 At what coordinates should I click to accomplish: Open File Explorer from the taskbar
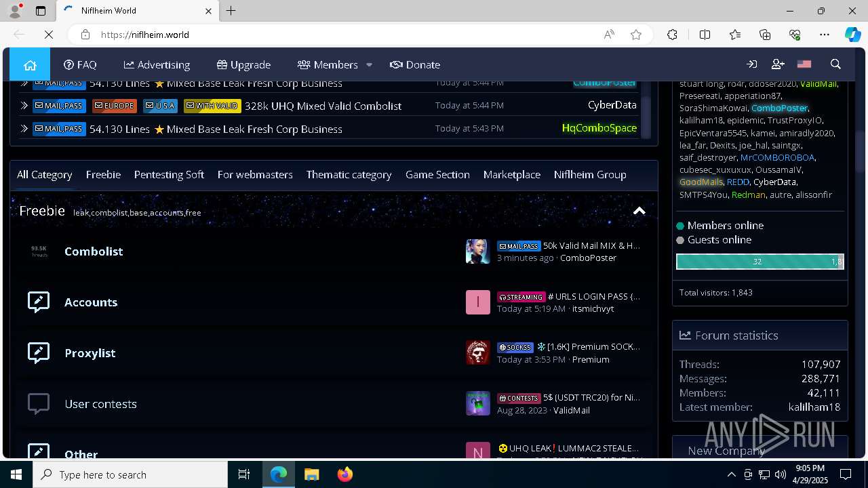(311, 474)
